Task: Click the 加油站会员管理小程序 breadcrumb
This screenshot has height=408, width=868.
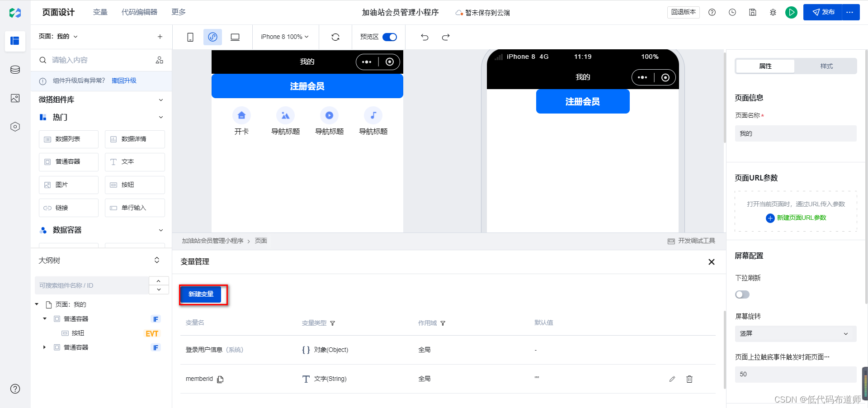Action: 212,241
